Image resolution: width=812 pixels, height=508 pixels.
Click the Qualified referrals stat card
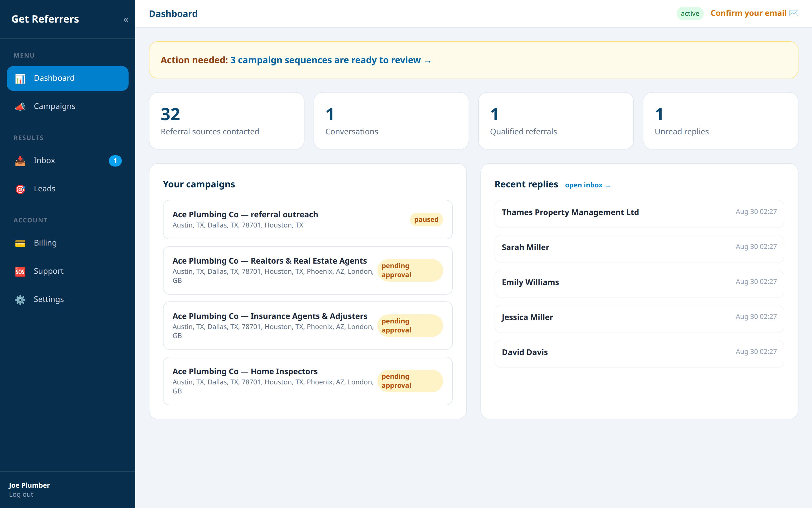point(556,121)
